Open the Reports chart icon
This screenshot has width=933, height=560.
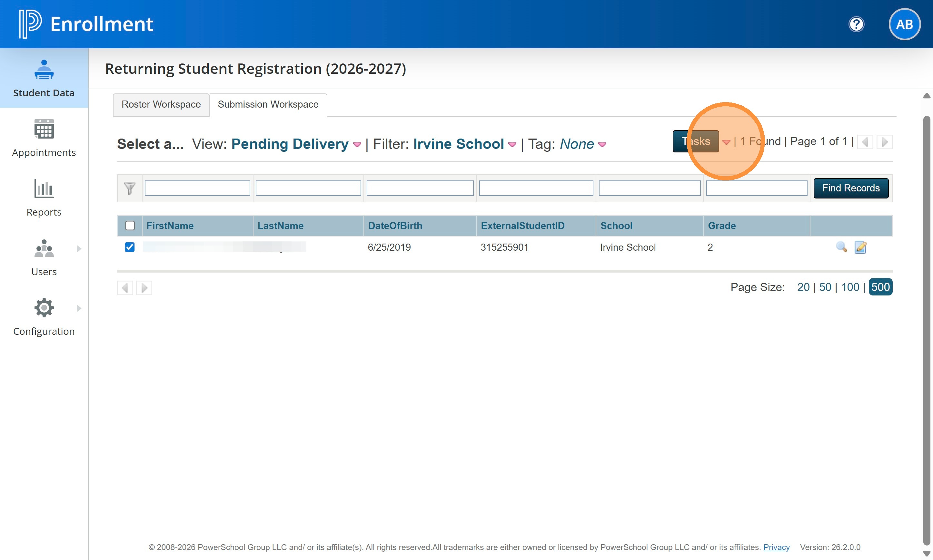[44, 188]
